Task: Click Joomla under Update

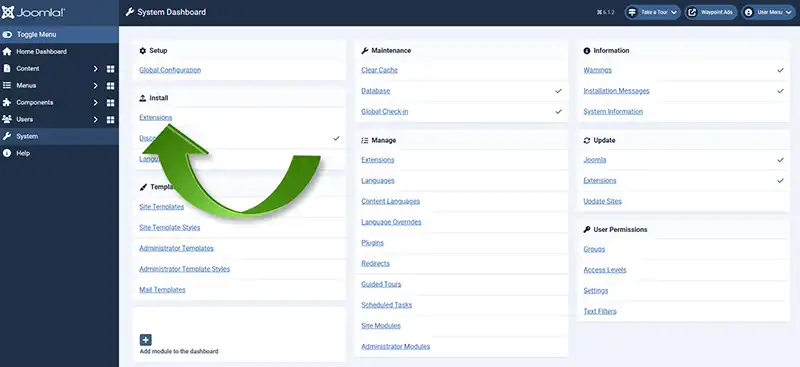Action: pyautogui.click(x=594, y=160)
